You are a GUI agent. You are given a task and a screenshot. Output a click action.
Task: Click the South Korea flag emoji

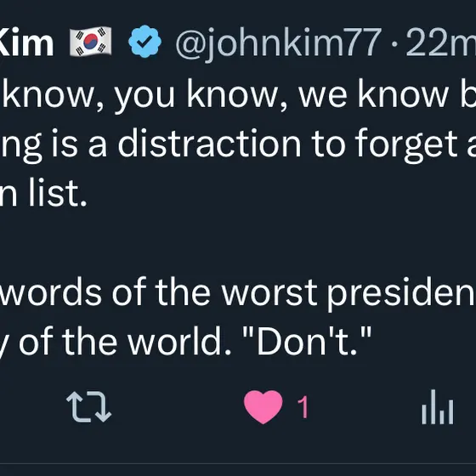tap(90, 42)
